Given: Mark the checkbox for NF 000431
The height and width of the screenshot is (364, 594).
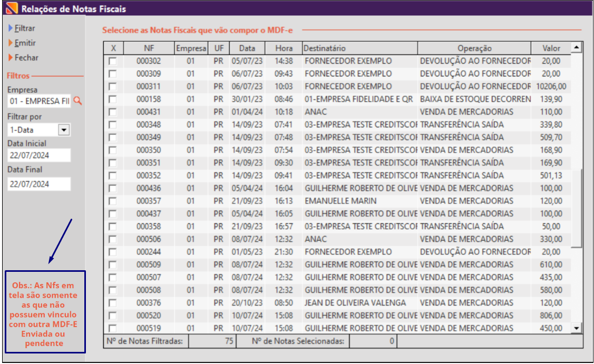Looking at the screenshot, I should (x=112, y=112).
